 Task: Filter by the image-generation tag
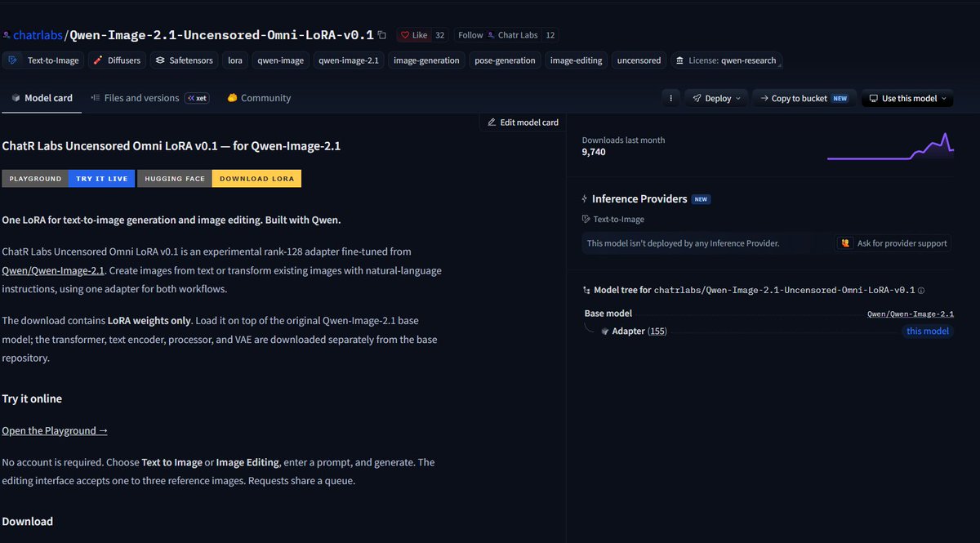[x=426, y=60]
